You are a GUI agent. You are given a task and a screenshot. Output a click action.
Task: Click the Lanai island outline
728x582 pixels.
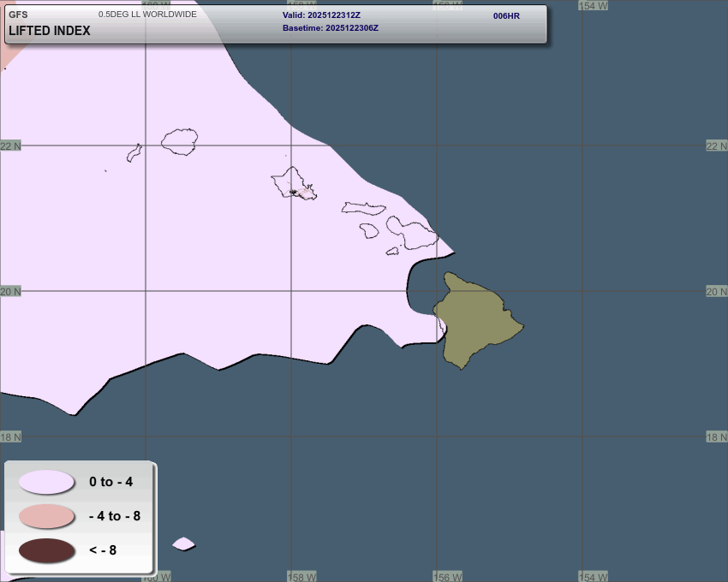coord(369,230)
